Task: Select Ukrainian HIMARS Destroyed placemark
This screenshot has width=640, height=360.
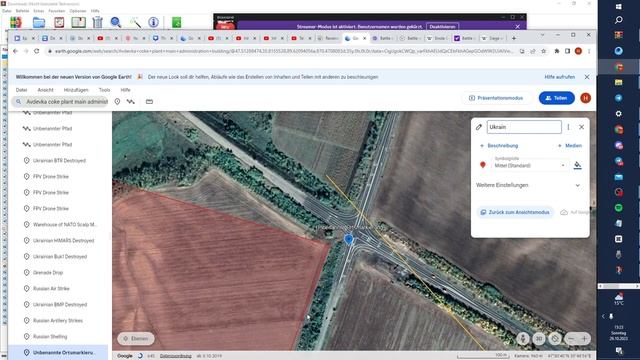Action: click(59, 240)
